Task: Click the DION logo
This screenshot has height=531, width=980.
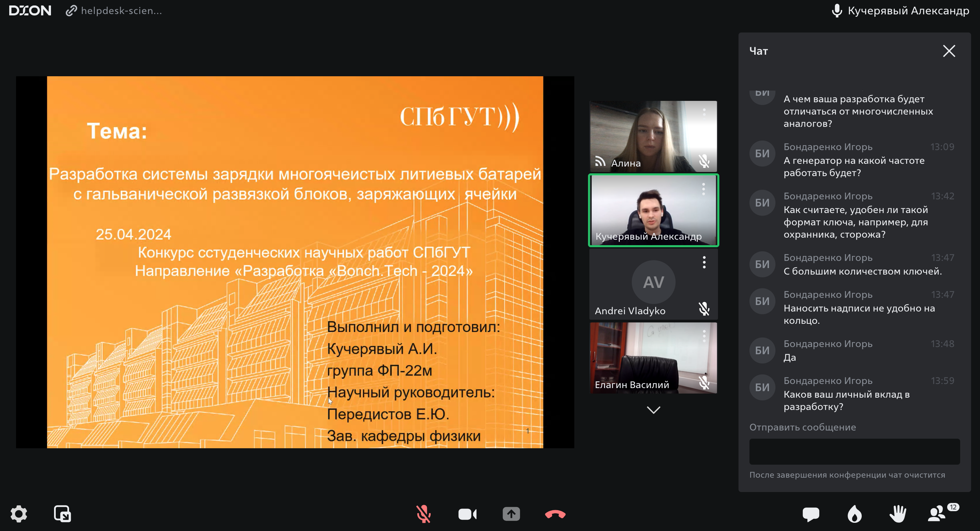Action: point(30,11)
